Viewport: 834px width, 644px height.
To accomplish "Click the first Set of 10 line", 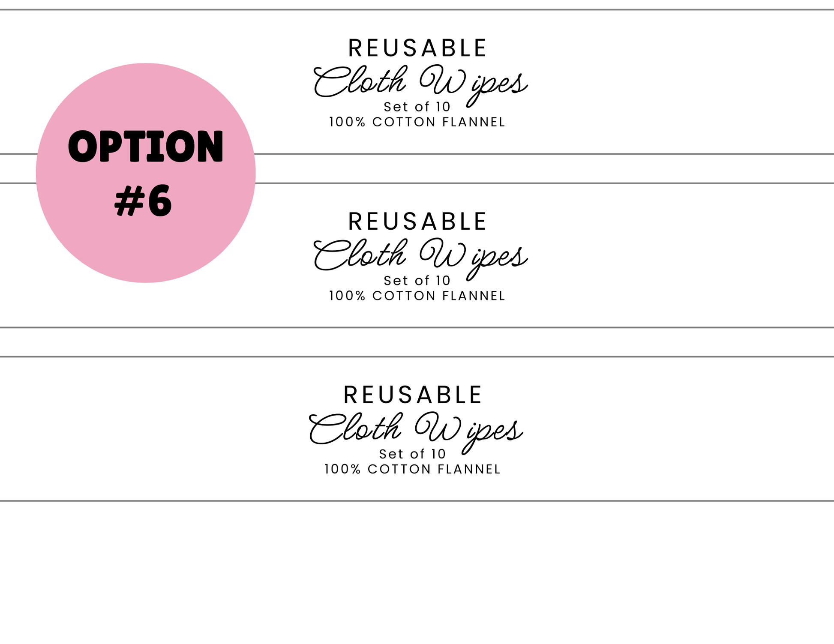I will point(417,107).
